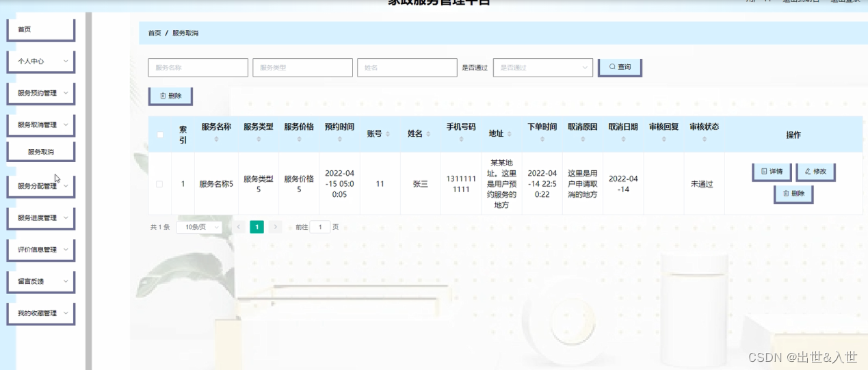Expand 评价信息管理 sidebar menu
The image size is (868, 370).
(x=40, y=250)
